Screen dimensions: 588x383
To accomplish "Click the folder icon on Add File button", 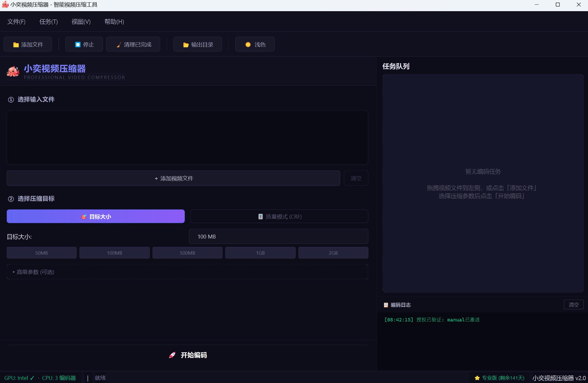I will (x=16, y=45).
